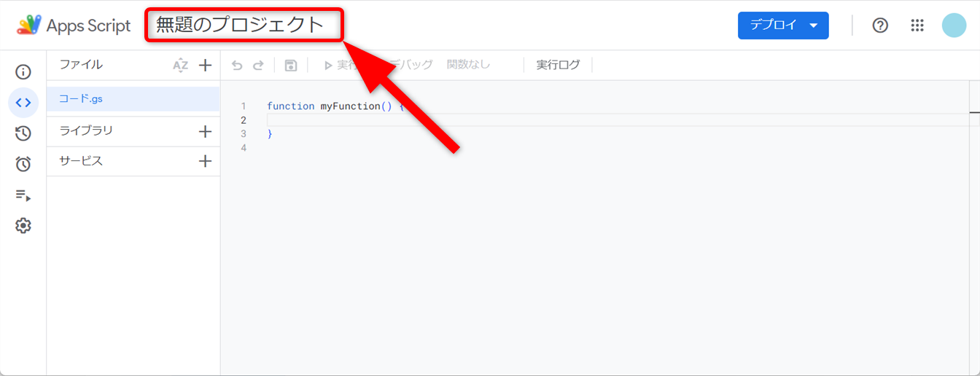Viewport: 980px width, 376px height.
Task: Add a library using the plus icon
Action: point(206,132)
